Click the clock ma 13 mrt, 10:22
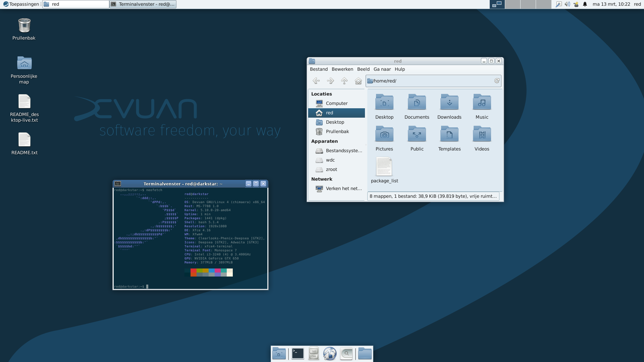The width and height of the screenshot is (644, 362). tap(611, 4)
